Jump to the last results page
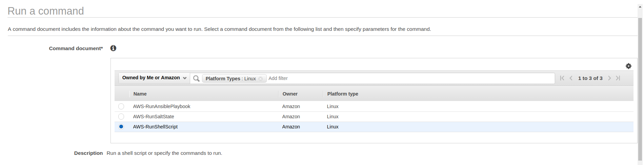Viewport: 644px width, 165px height. [618, 78]
